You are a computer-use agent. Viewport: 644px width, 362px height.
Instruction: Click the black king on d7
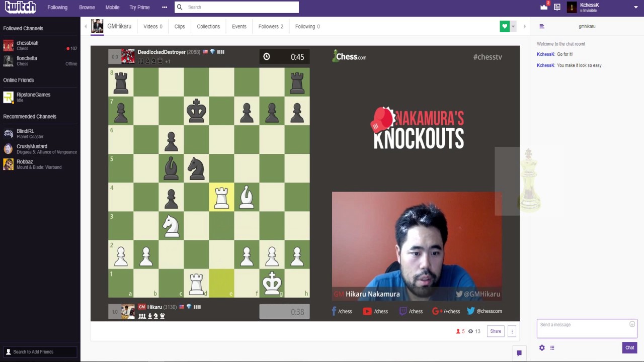196,111
